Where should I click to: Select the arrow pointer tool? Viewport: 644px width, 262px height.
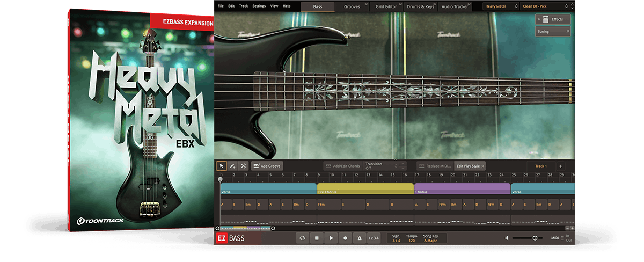pyautogui.click(x=222, y=166)
